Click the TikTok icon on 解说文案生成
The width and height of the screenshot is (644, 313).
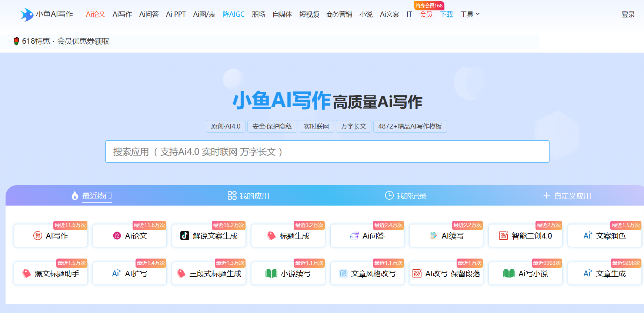[184, 236]
